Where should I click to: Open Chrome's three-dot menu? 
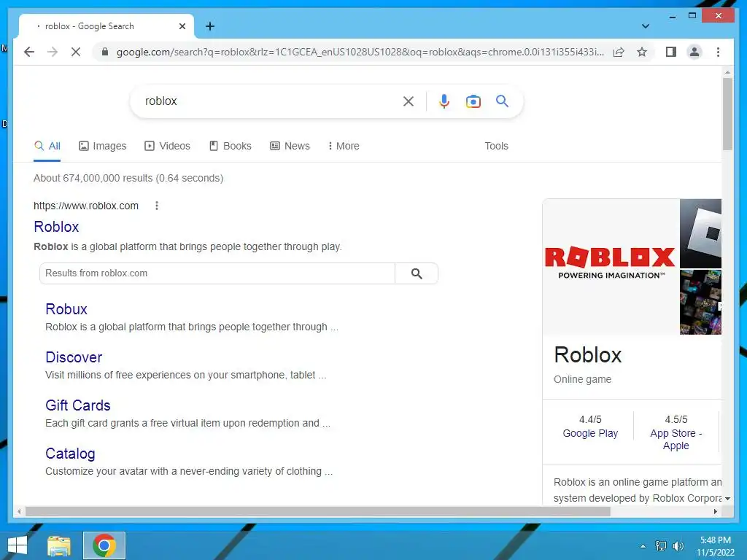pyautogui.click(x=718, y=52)
